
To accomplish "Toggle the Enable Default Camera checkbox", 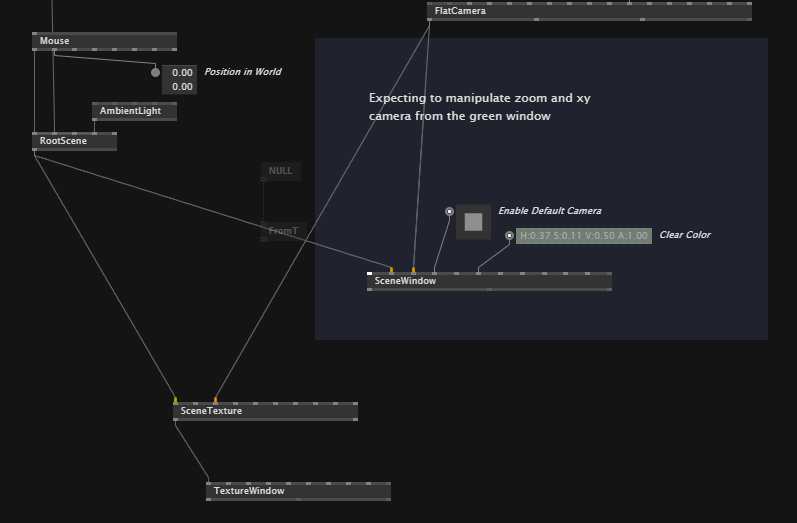I will (x=473, y=222).
